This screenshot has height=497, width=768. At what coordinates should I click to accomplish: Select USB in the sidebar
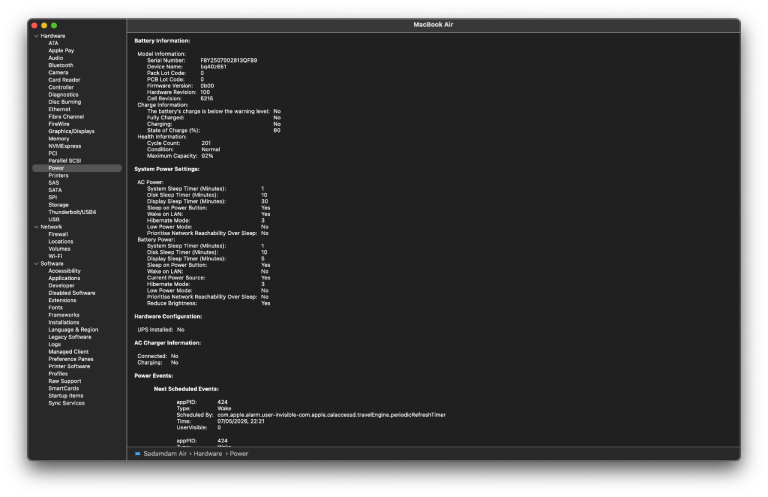pos(54,219)
